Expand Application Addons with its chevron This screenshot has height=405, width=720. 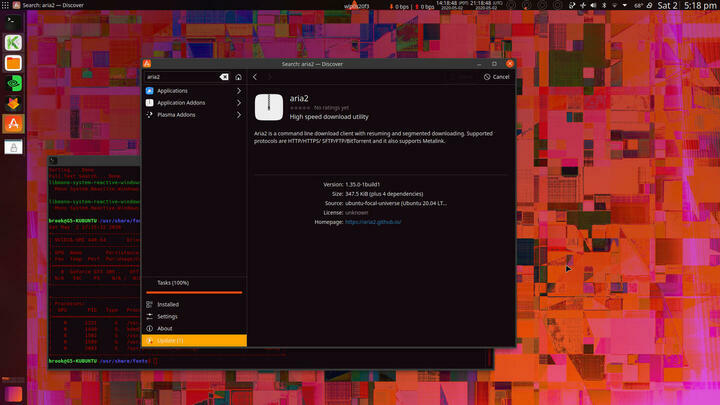tap(239, 103)
